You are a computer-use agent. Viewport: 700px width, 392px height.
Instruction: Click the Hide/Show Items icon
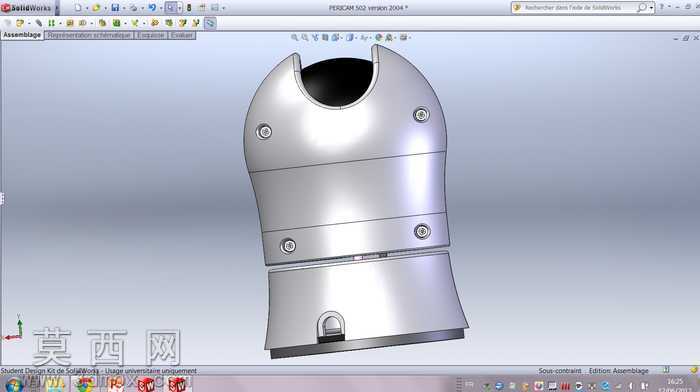[364, 38]
